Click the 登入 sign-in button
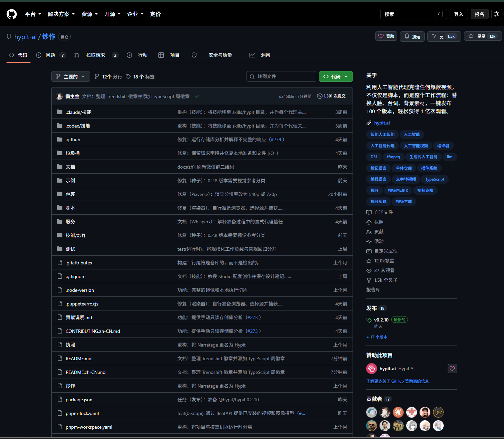The height and width of the screenshot is (439, 504). [459, 14]
